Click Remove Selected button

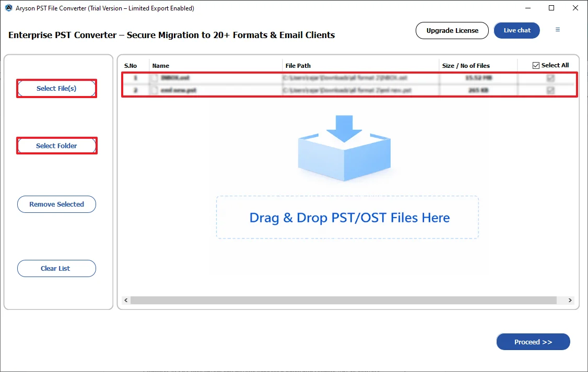56,204
